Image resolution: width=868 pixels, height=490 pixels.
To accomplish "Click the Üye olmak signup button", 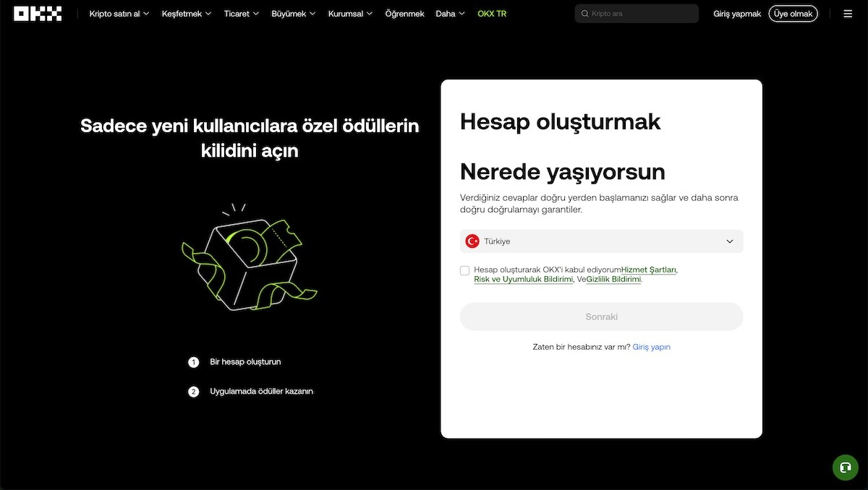I will pos(793,13).
